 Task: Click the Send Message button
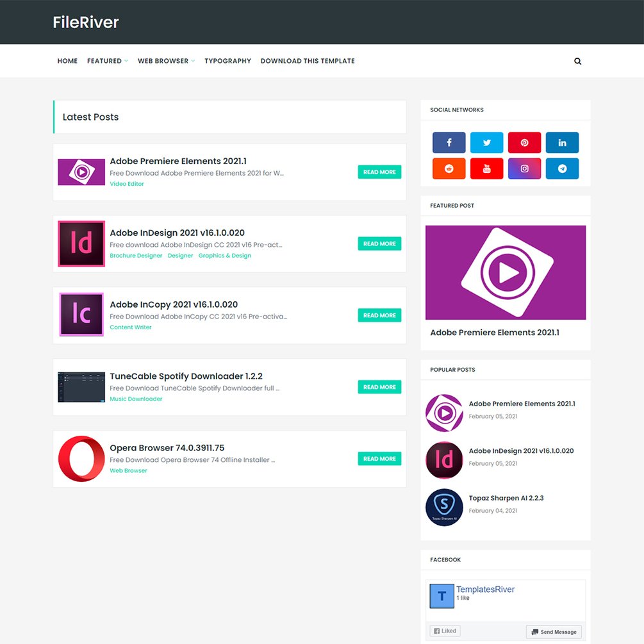click(554, 632)
